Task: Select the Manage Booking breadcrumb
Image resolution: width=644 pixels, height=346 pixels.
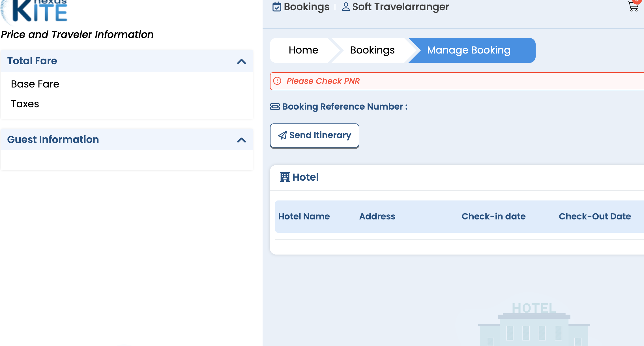Action: pos(469,50)
